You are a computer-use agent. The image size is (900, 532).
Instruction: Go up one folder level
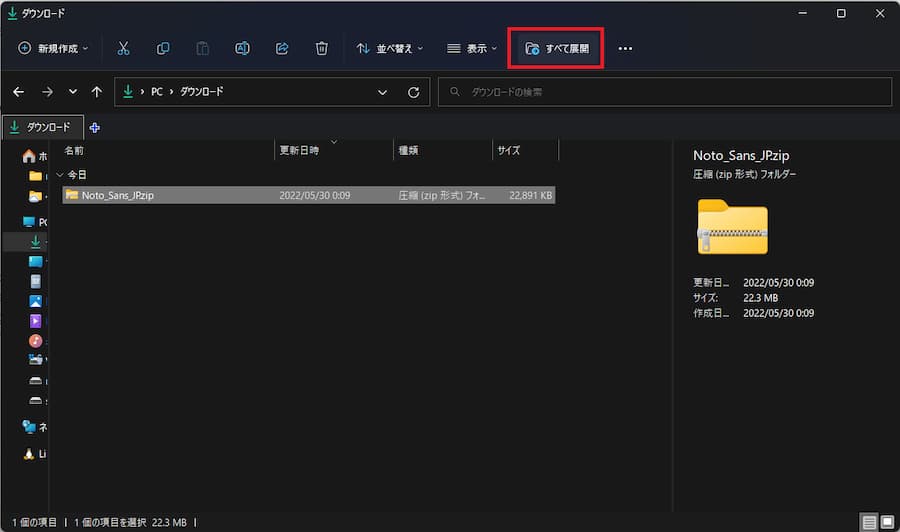(x=96, y=92)
